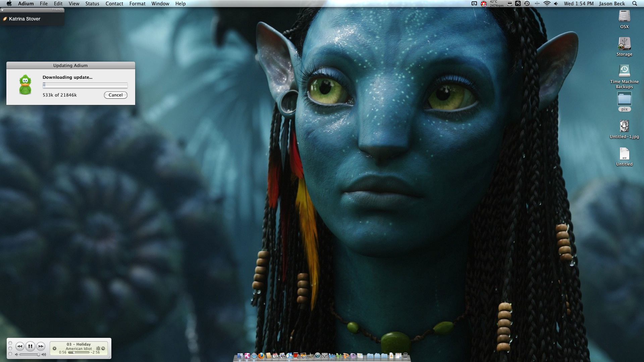The width and height of the screenshot is (644, 362).
Task: Open the Wi-Fi menu in the menu bar
Action: [x=547, y=4]
